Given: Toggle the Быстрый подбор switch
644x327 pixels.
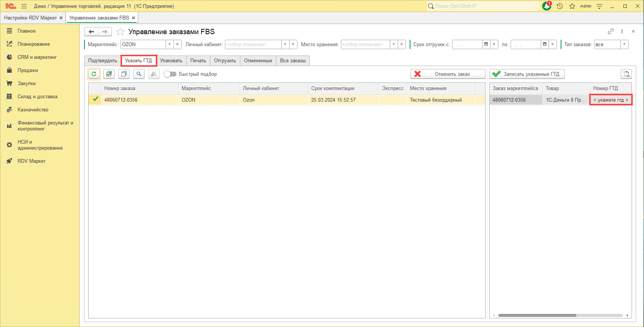Looking at the screenshot, I should pyautogui.click(x=170, y=74).
